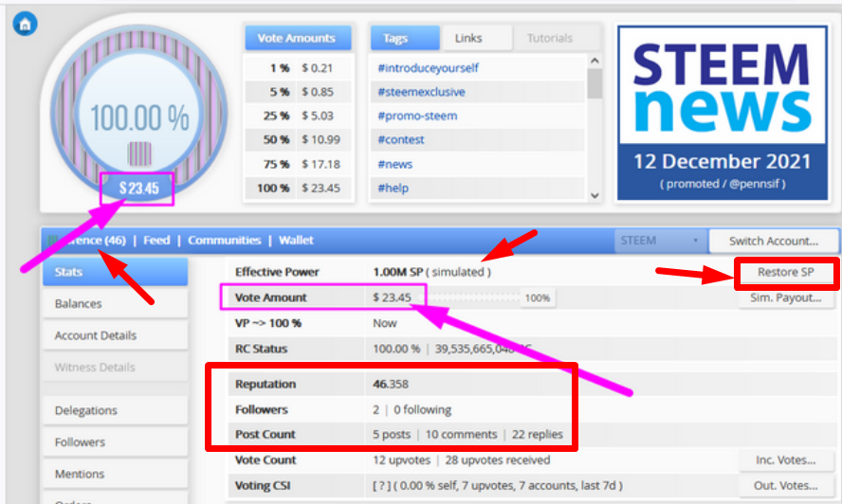Click the Inc. Votes button
Screen dimensions: 842x504
pyautogui.click(x=786, y=460)
